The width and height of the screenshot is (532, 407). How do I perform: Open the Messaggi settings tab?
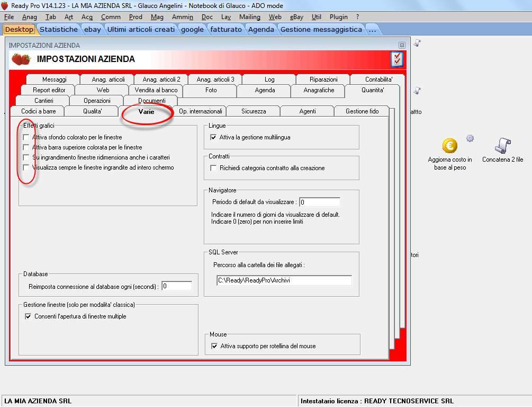pos(55,79)
